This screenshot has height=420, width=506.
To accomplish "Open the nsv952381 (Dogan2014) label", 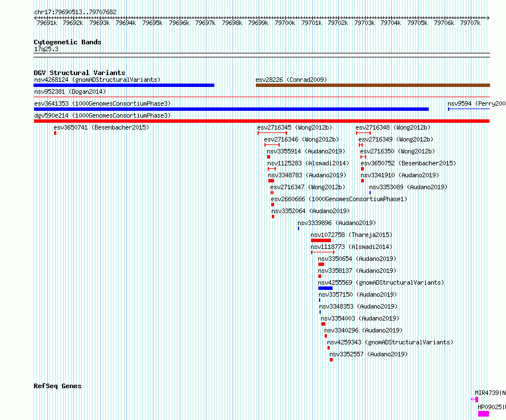I will point(70,92).
